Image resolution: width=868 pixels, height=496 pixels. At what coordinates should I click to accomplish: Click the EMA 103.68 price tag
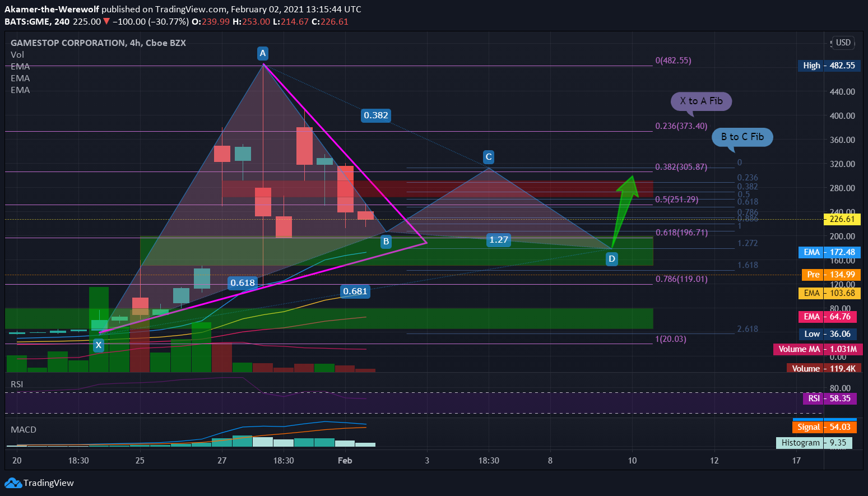(829, 293)
